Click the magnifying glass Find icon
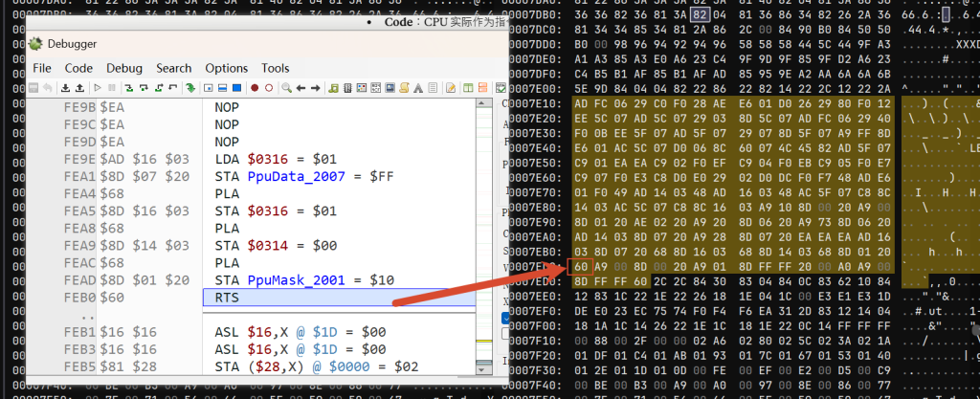Viewport: 980px width, 399px height. tap(286, 88)
